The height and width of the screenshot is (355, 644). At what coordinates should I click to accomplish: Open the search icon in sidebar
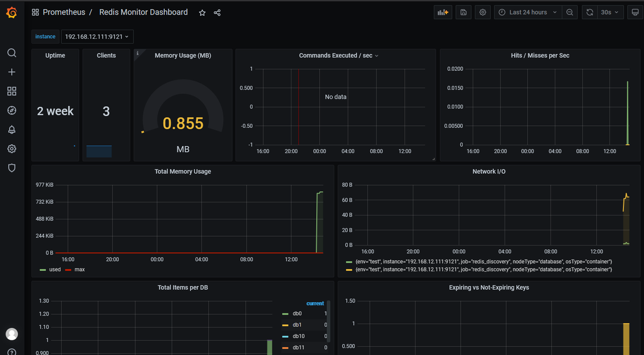pos(11,53)
